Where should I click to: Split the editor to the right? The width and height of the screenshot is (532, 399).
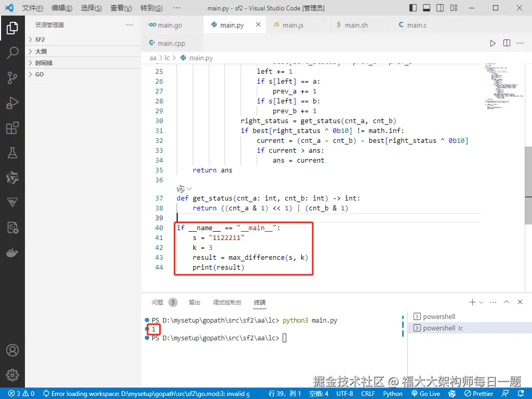click(x=507, y=43)
